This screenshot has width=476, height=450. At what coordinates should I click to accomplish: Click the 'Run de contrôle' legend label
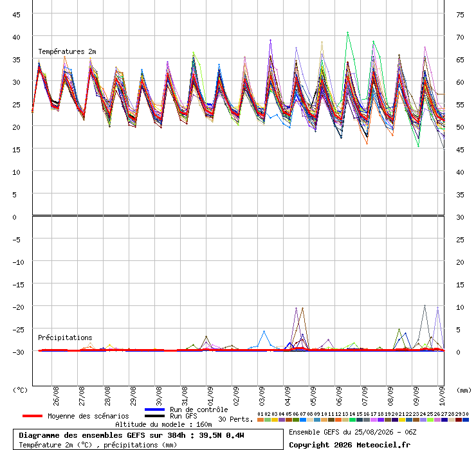(199, 410)
